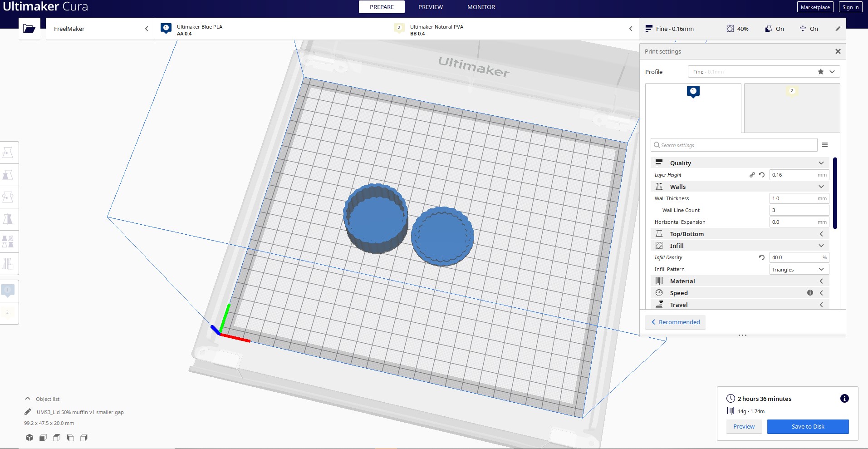The image size is (868, 449).
Task: Click the info icon on the Speed row
Action: (x=810, y=293)
